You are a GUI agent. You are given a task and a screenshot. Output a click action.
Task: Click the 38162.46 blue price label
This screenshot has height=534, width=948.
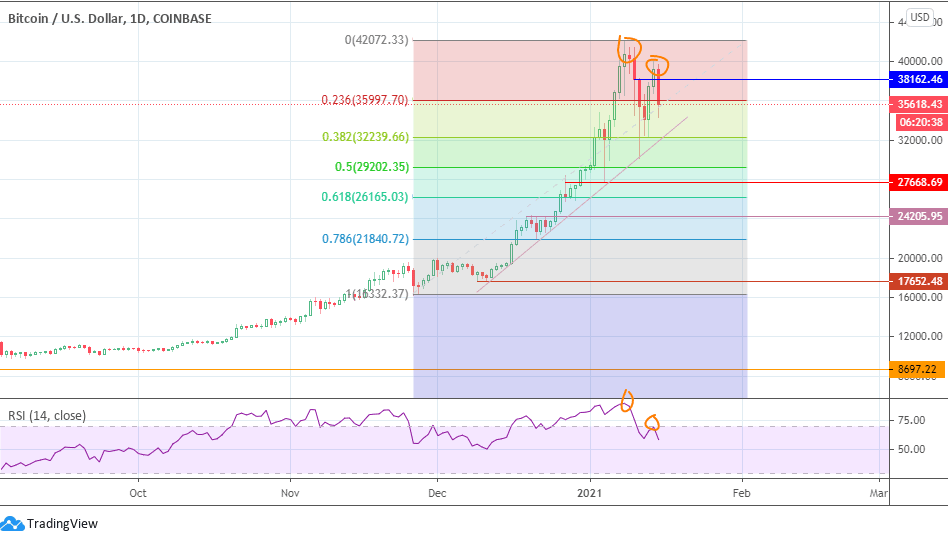click(x=919, y=79)
